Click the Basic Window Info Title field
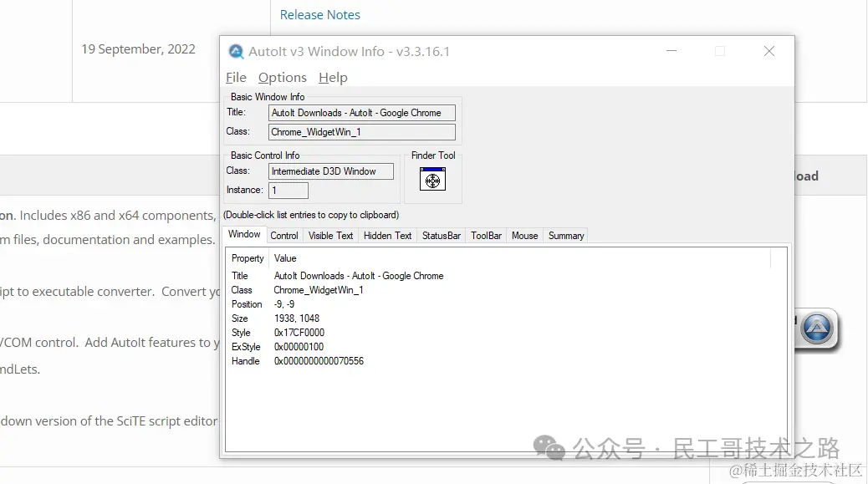This screenshot has height=484, width=868. click(x=362, y=113)
